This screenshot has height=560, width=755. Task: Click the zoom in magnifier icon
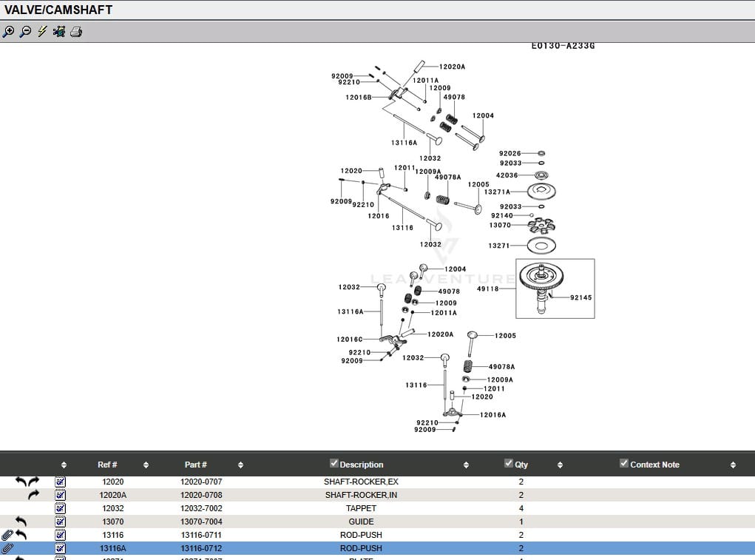point(8,32)
